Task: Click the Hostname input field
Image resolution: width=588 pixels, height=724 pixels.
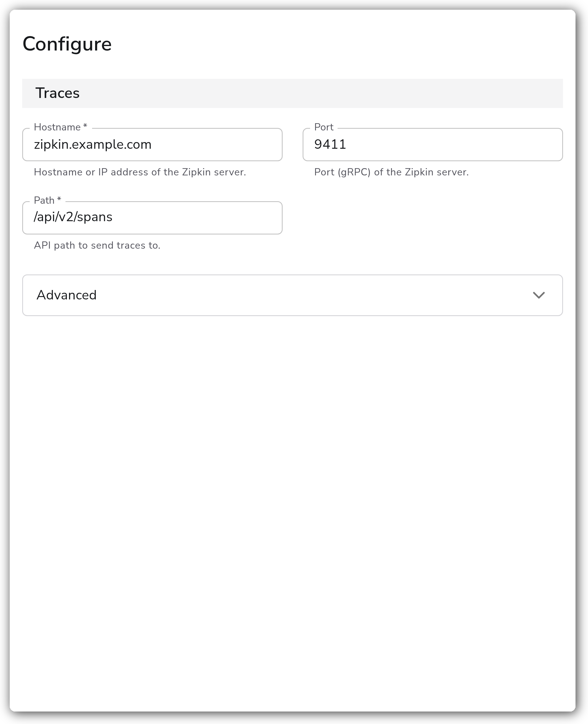Action: [152, 145]
